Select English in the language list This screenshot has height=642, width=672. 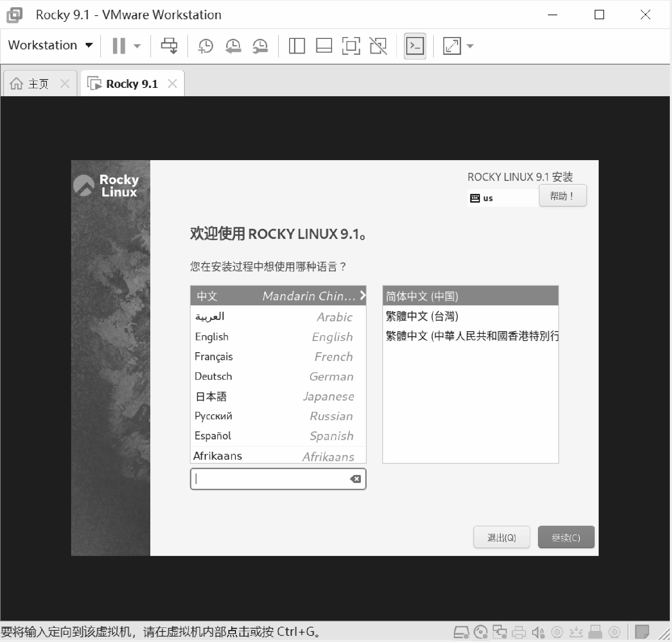pyautogui.click(x=278, y=337)
